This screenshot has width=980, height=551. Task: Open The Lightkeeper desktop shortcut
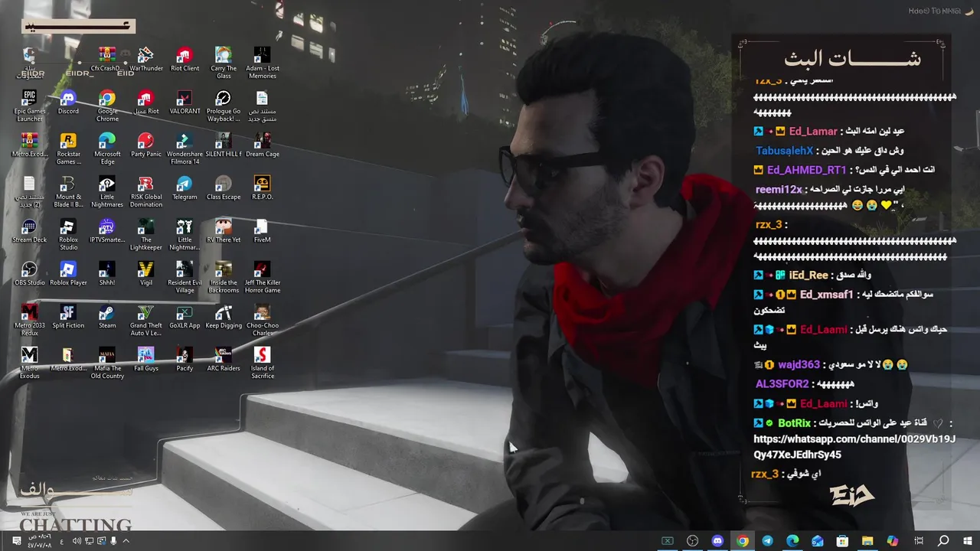pyautogui.click(x=145, y=234)
